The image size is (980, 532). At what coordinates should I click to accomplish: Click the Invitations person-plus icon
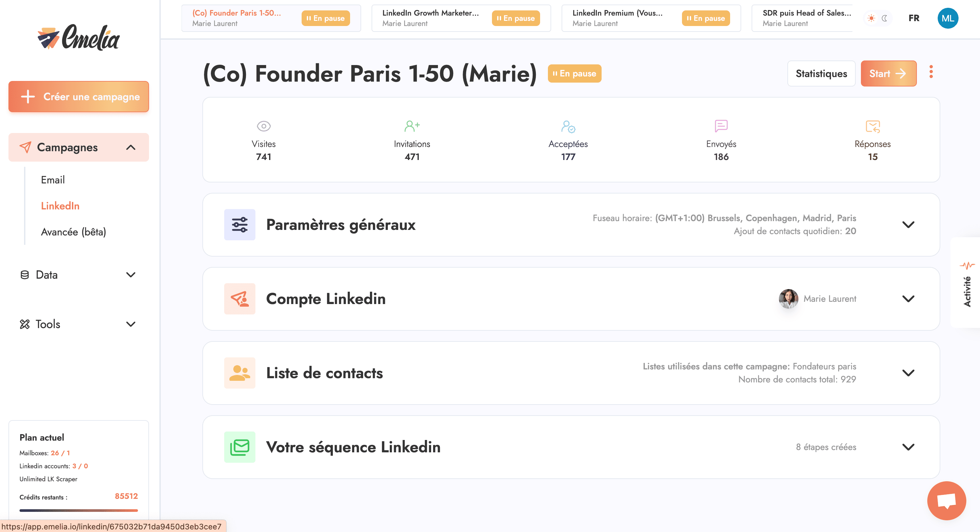[412, 126]
